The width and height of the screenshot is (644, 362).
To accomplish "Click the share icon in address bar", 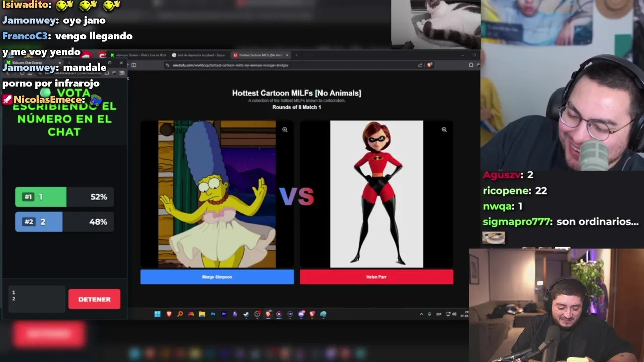I will coord(420,65).
